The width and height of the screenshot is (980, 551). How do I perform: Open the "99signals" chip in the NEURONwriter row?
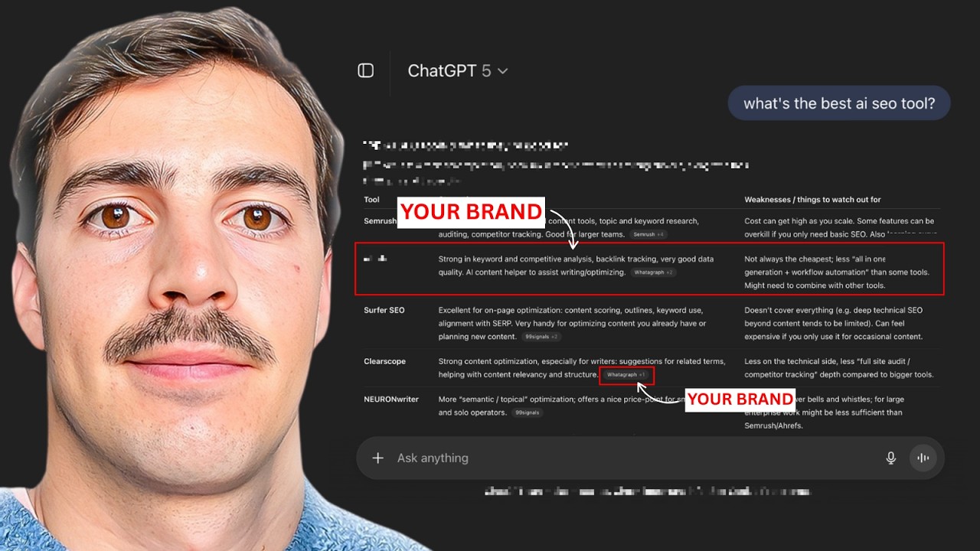(527, 412)
